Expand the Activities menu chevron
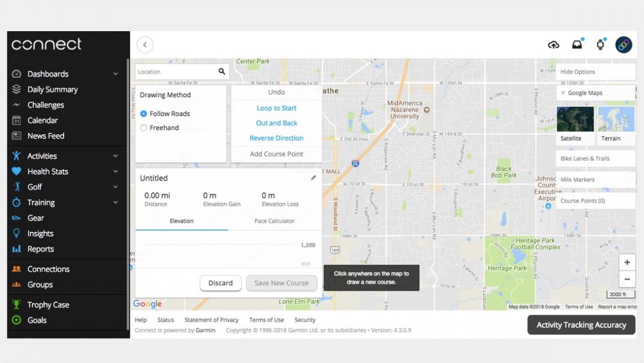 click(116, 156)
